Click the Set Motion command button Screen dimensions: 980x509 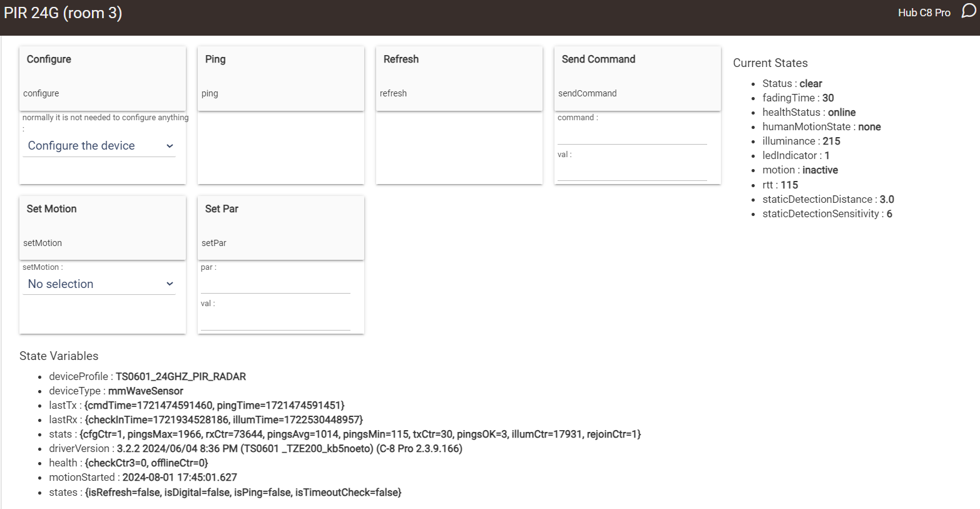(x=103, y=228)
